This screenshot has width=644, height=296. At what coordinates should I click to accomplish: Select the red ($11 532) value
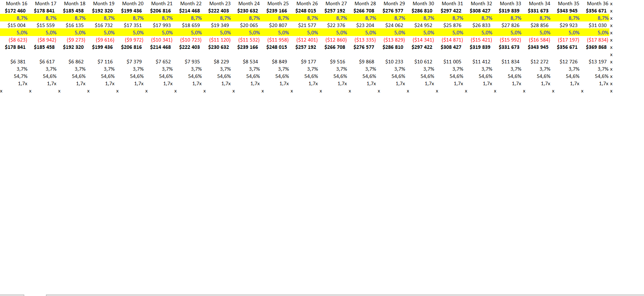249,40
